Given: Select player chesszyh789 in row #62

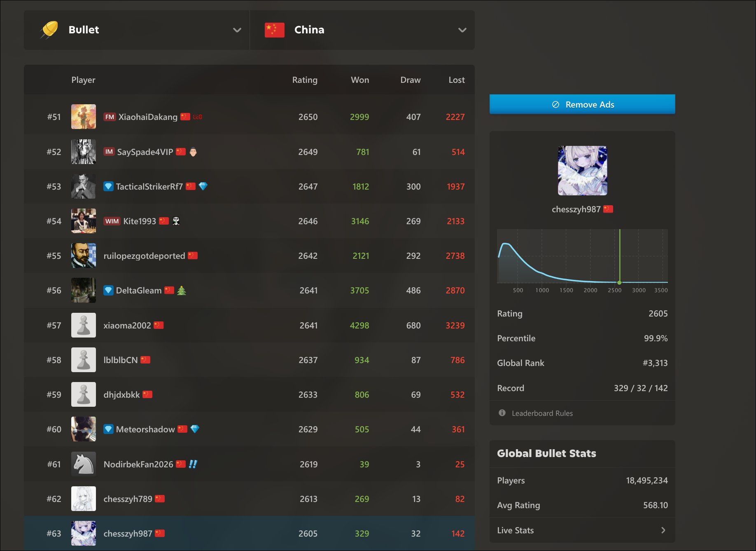Looking at the screenshot, I should tap(128, 499).
